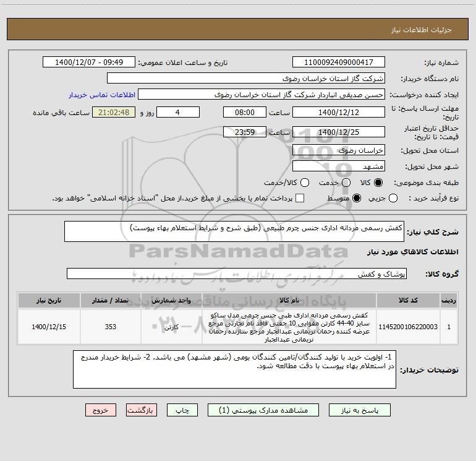Click the نام کالا column header

coord(289,300)
